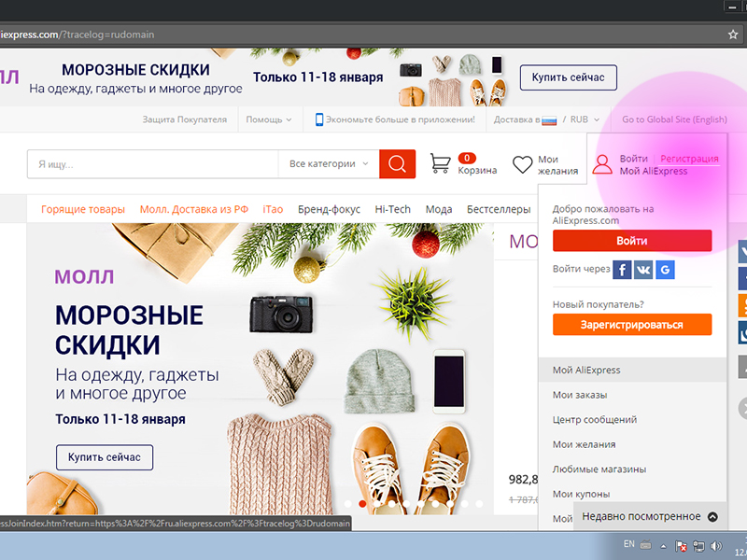Viewport: 747px width, 560px height.
Task: Show hidden tray icons arrow
Action: click(663, 546)
